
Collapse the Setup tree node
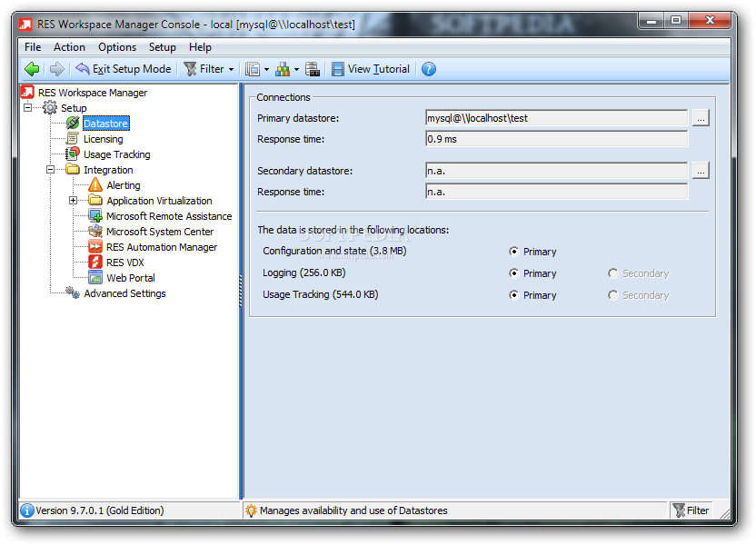click(28, 107)
